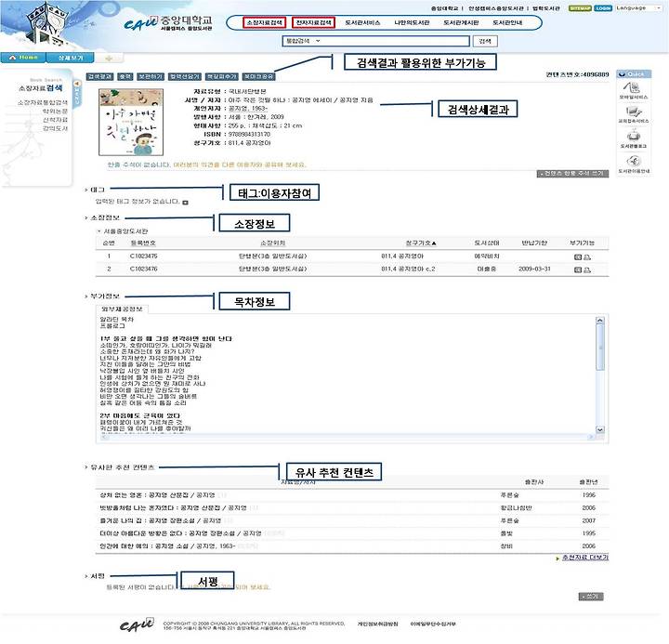Click the LOGIN button
The image size is (669, 644).
[603, 8]
